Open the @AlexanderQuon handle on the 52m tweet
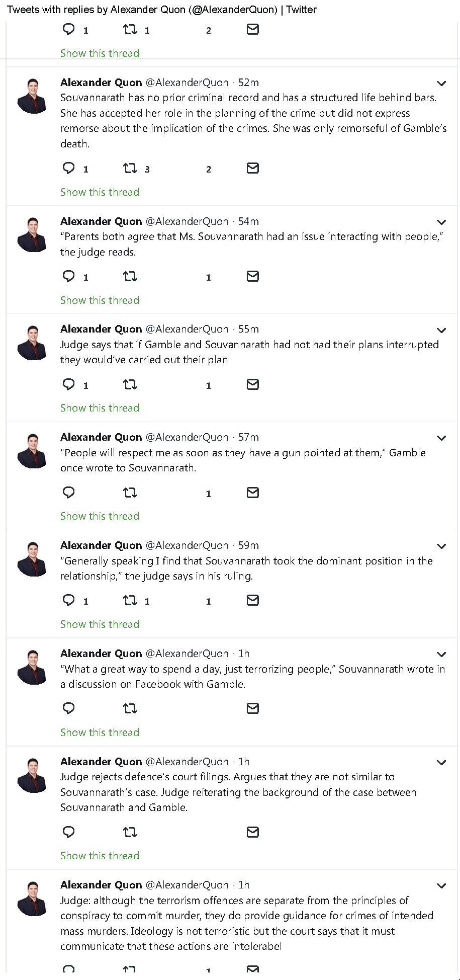This screenshot has height=980, width=460. coord(187,83)
